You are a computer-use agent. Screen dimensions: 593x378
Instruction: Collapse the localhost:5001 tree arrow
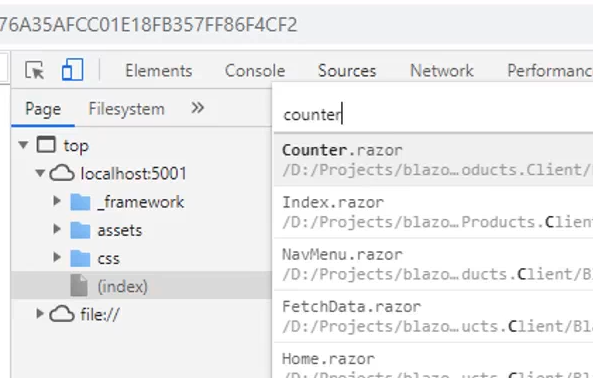pos(40,173)
